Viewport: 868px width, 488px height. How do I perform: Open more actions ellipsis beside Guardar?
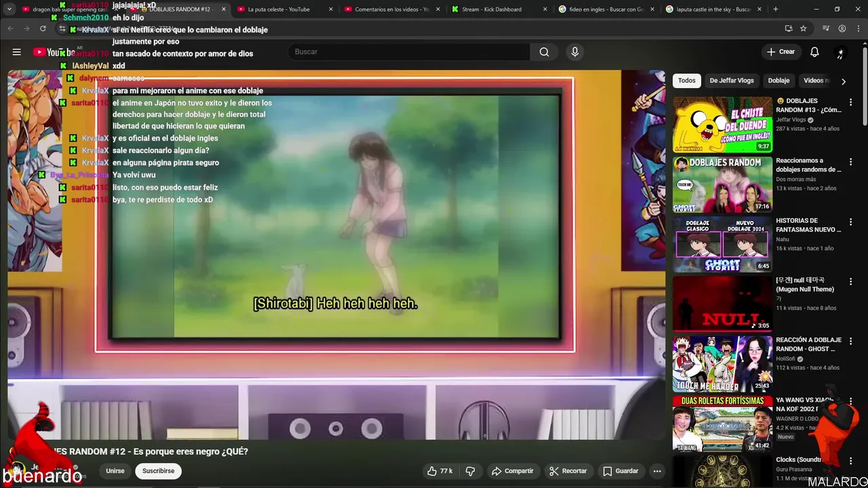coord(656,471)
